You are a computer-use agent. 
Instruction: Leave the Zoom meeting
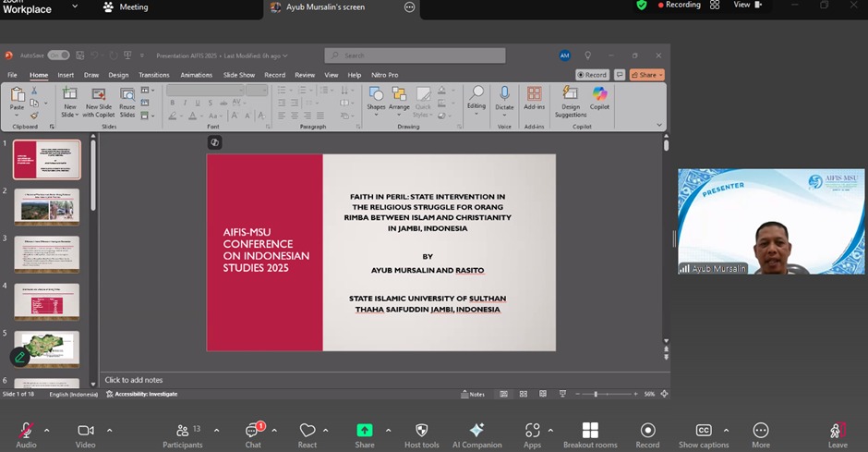tap(838, 431)
